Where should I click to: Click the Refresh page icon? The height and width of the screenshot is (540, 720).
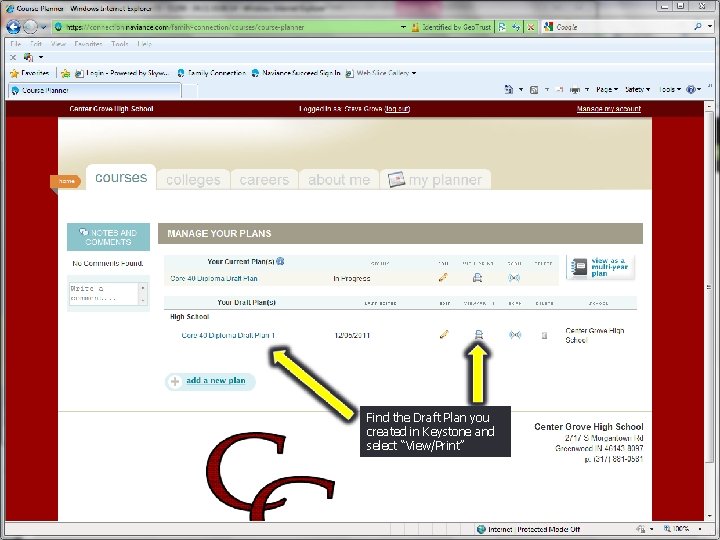[x=516, y=27]
